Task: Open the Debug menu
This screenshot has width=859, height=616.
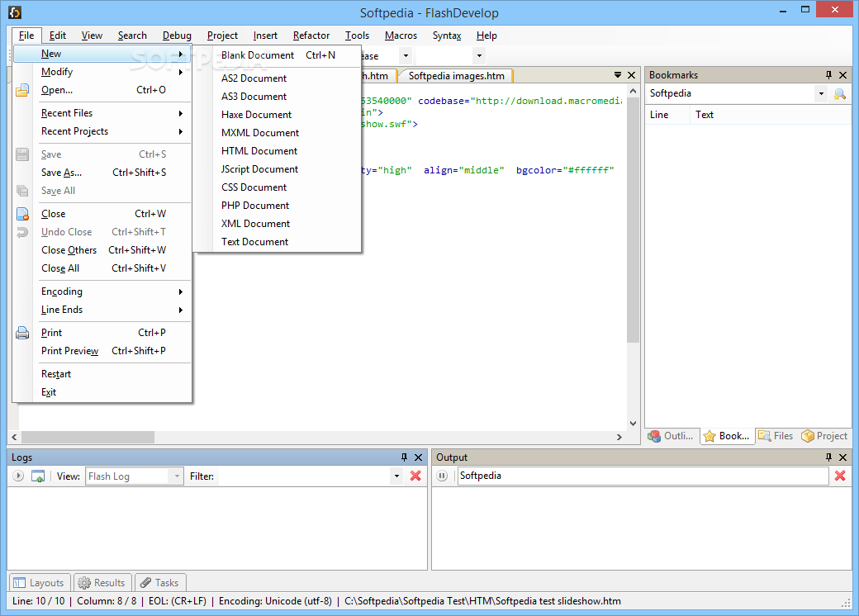Action: click(177, 36)
